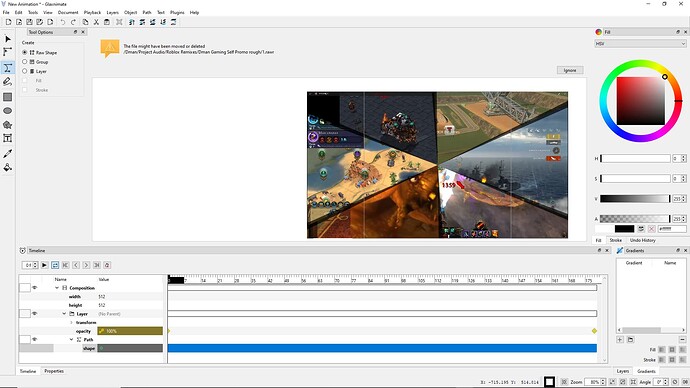The image size is (690, 388).
Task: Collapse the Composition tree item
Action: 57,288
